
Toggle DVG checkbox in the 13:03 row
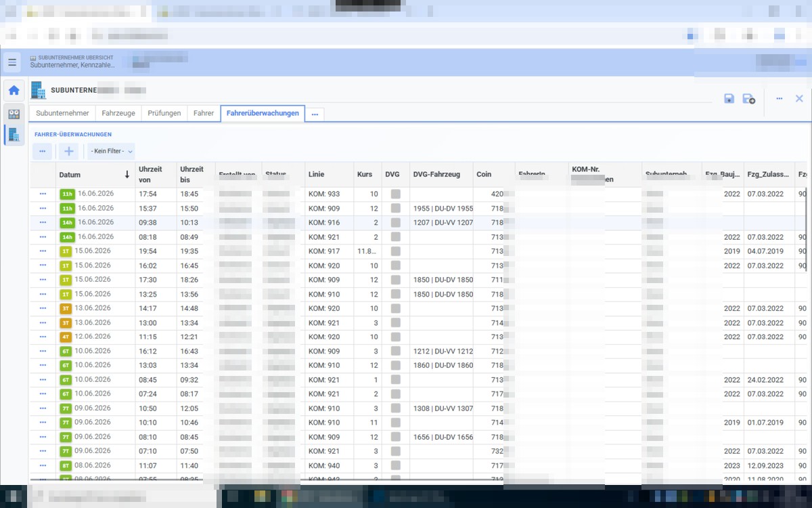point(396,365)
